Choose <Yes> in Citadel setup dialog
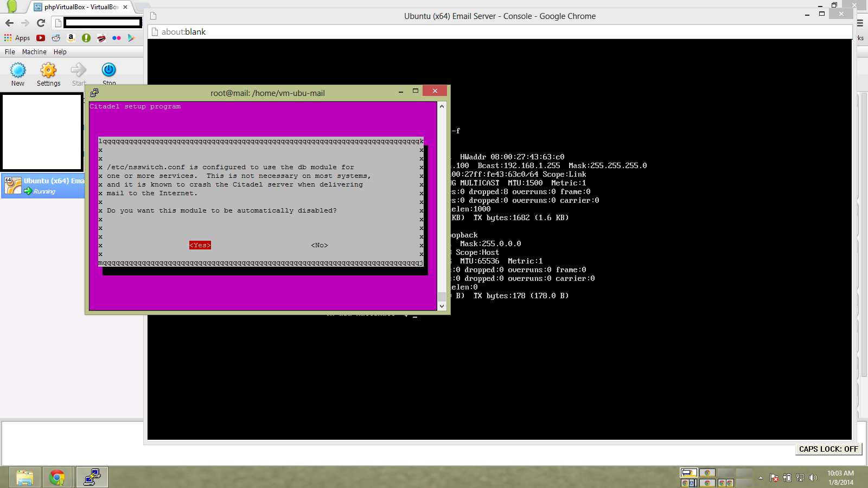The width and height of the screenshot is (868, 488). [x=200, y=245]
